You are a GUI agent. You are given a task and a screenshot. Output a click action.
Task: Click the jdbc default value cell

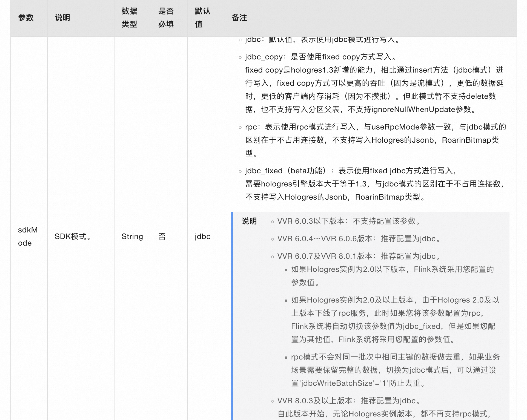coord(202,236)
